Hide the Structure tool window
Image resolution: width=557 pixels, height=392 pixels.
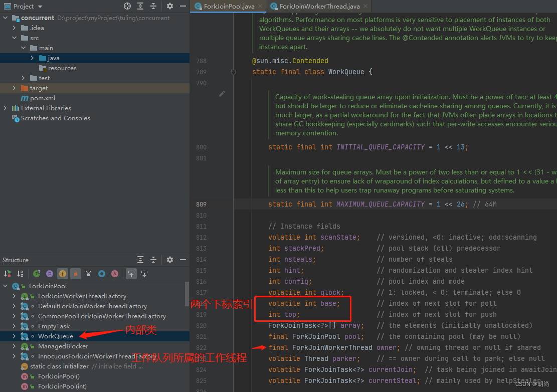coord(183,260)
